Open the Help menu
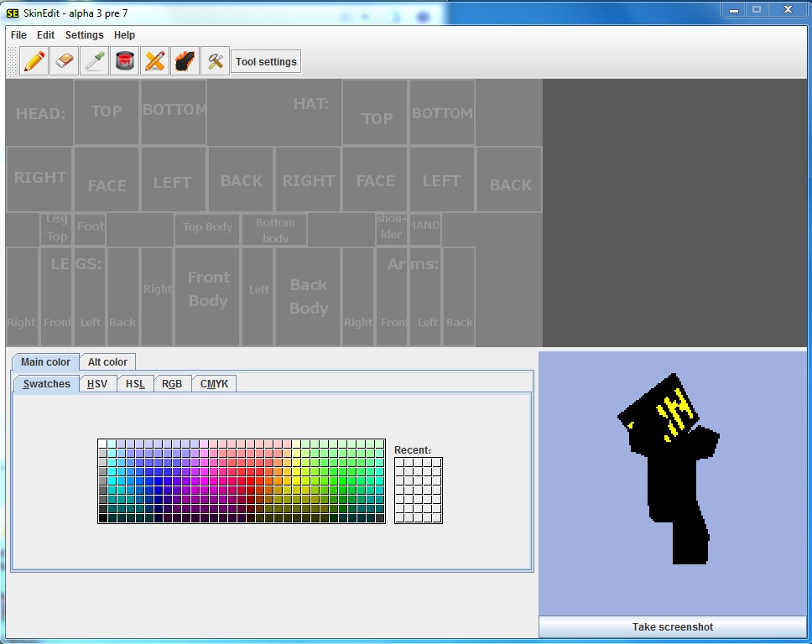This screenshot has width=812, height=644. pos(124,35)
